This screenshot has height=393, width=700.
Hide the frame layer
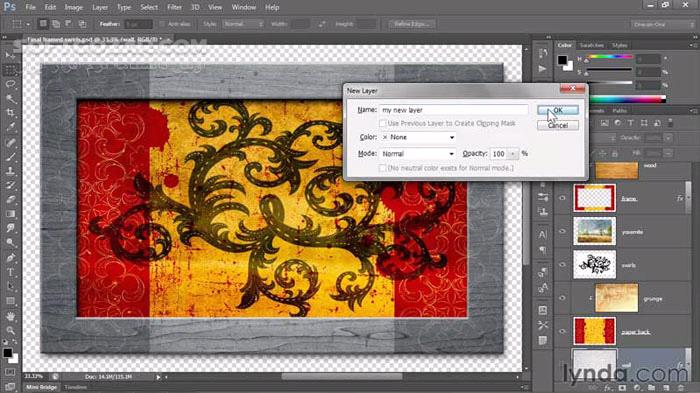tap(562, 198)
